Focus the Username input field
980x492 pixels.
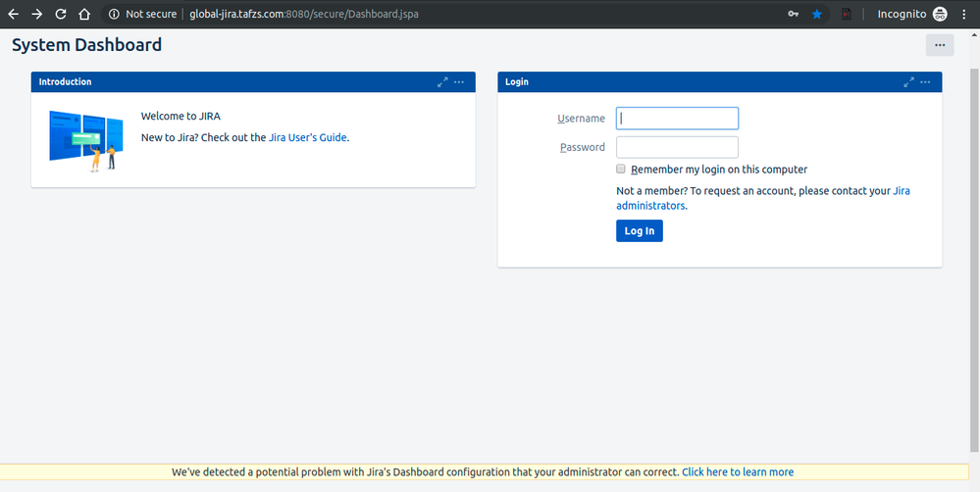pyautogui.click(x=677, y=118)
